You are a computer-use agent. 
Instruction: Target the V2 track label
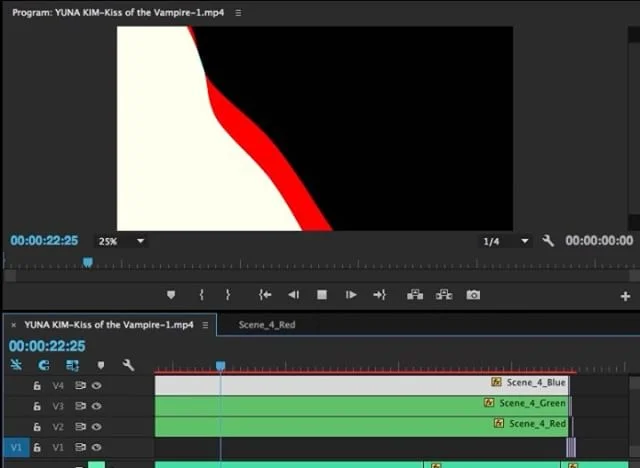[58, 427]
